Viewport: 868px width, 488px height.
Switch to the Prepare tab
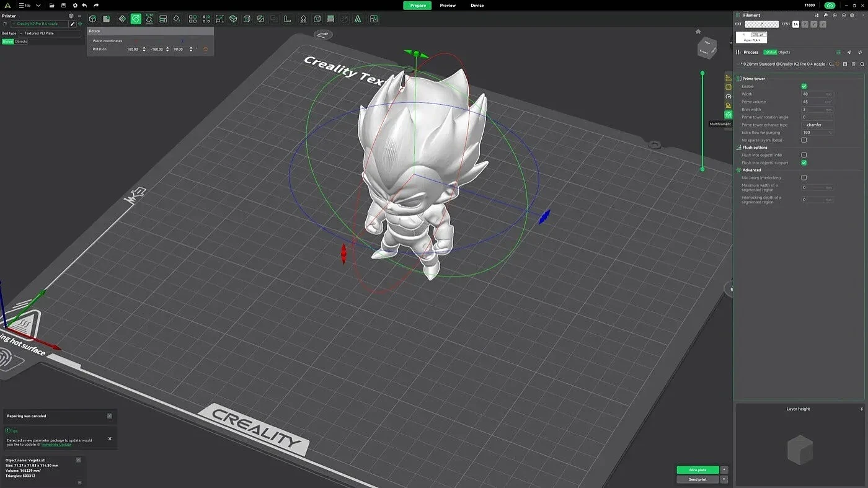(418, 6)
